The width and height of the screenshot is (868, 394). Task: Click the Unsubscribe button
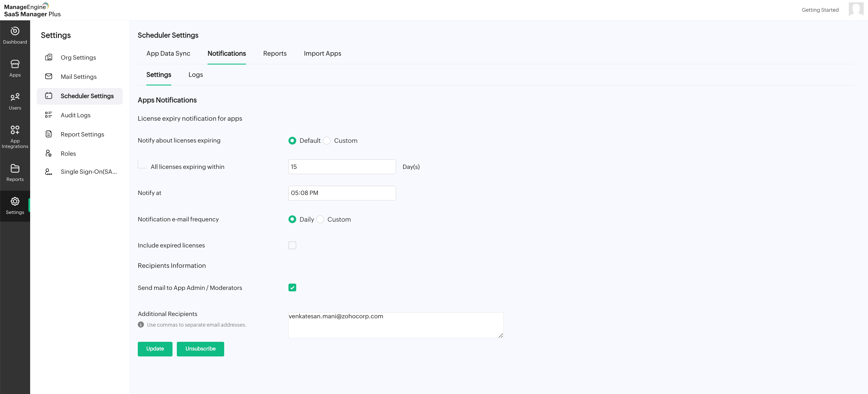200,349
